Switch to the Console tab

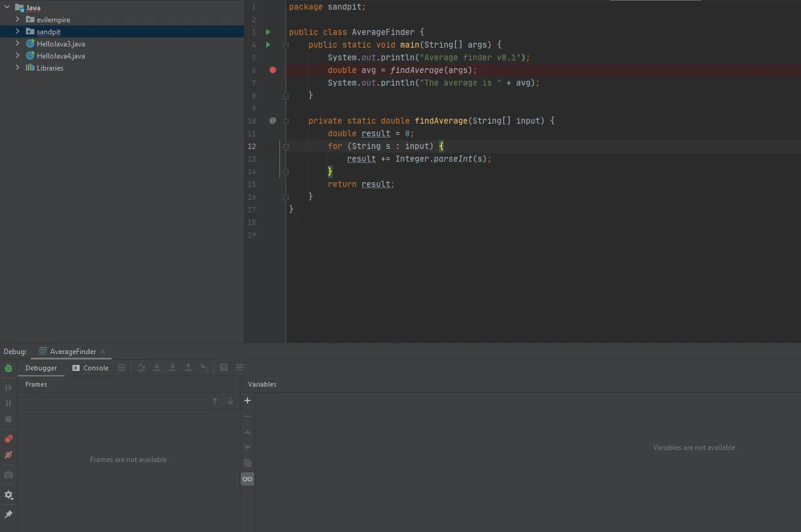91,368
